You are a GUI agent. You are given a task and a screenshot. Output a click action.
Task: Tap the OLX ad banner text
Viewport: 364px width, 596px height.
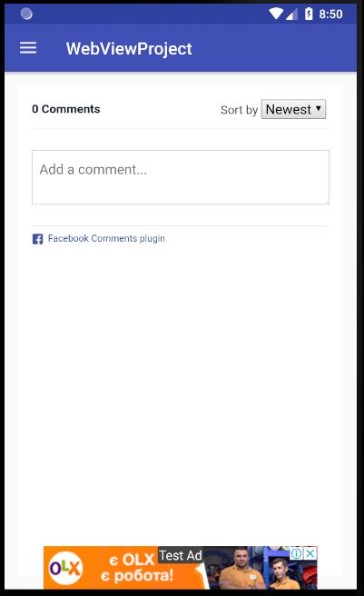pyautogui.click(x=137, y=568)
